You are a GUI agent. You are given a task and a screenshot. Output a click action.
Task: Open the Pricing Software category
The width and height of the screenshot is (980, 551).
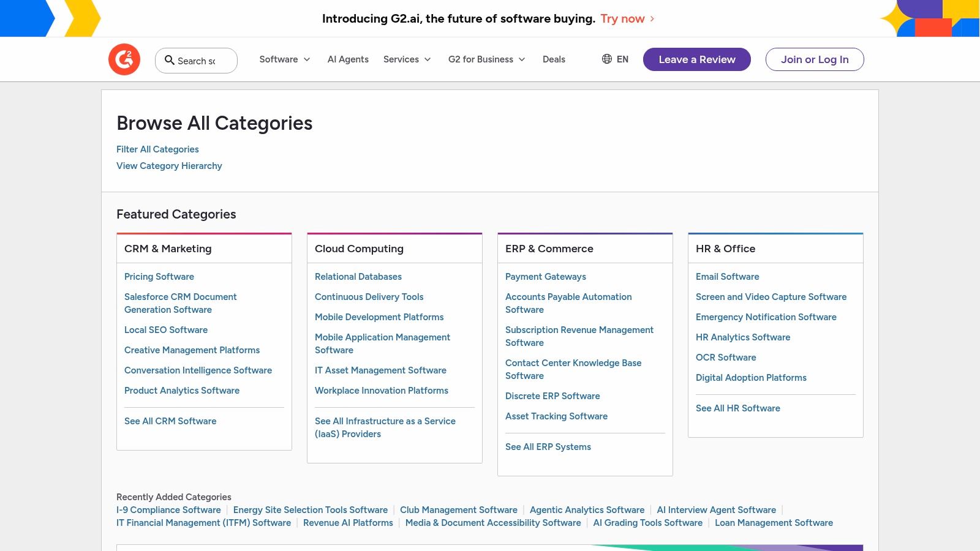point(159,277)
